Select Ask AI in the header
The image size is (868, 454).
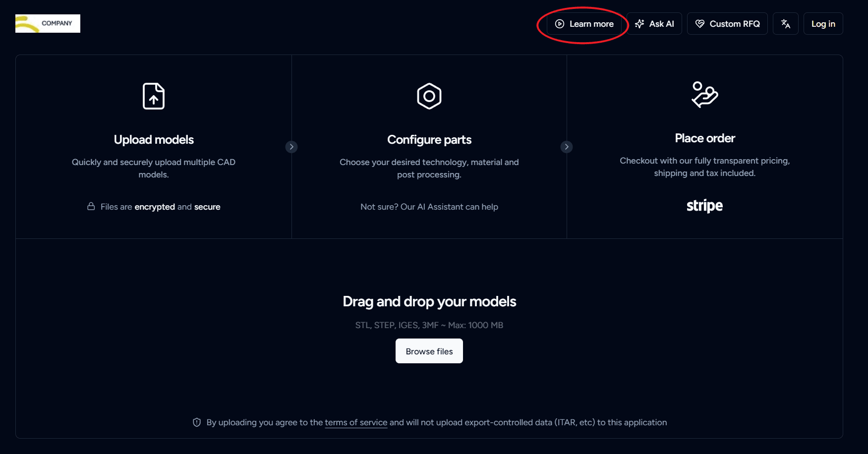click(661, 24)
